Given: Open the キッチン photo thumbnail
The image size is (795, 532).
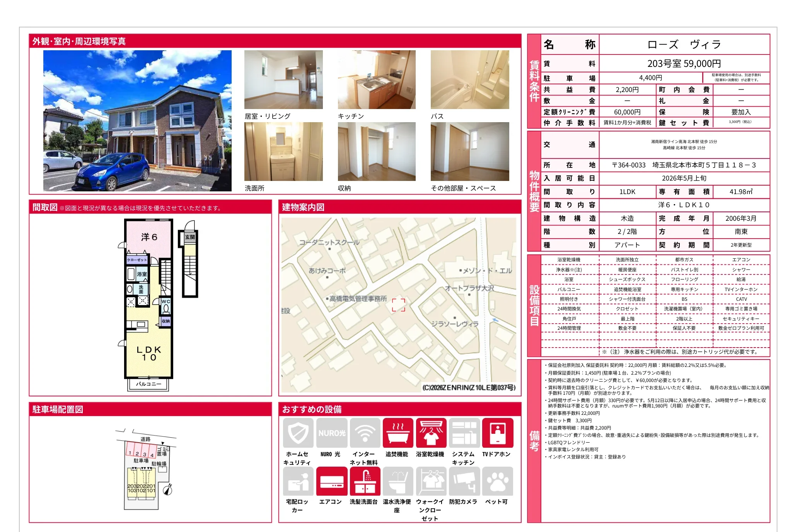Looking at the screenshot, I should [x=377, y=80].
